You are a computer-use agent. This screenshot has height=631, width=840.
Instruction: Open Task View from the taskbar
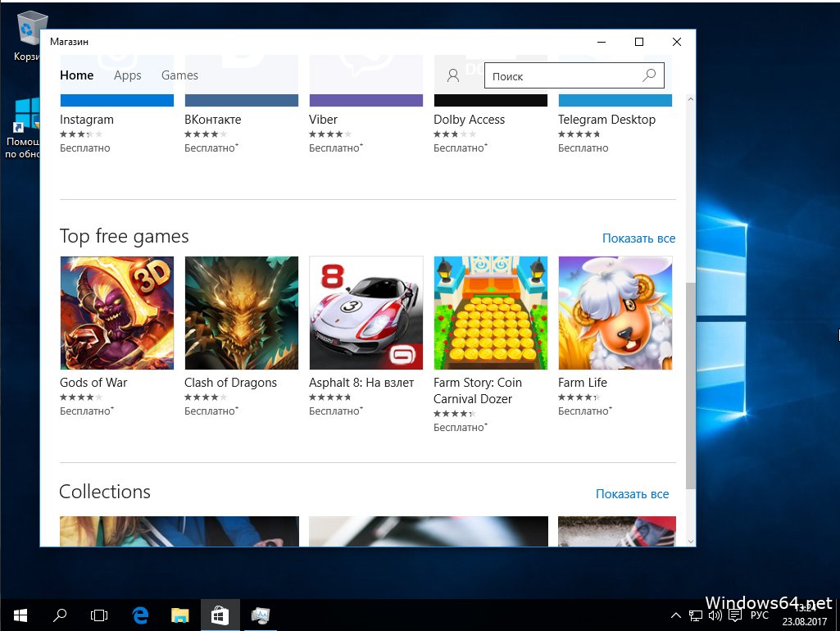(x=99, y=615)
